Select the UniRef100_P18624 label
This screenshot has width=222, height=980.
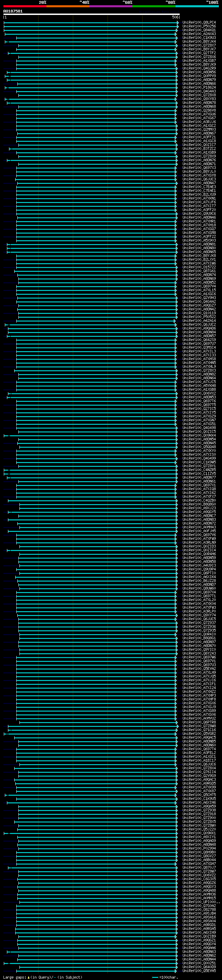[x=199, y=88]
